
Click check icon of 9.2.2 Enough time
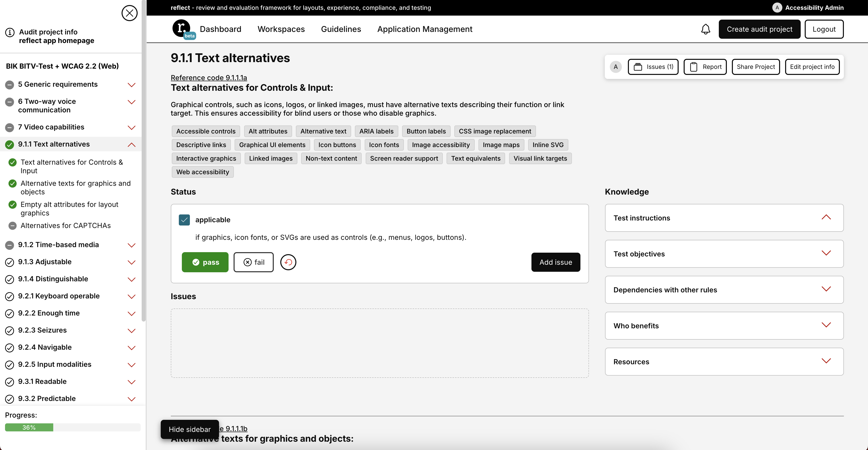(x=10, y=314)
